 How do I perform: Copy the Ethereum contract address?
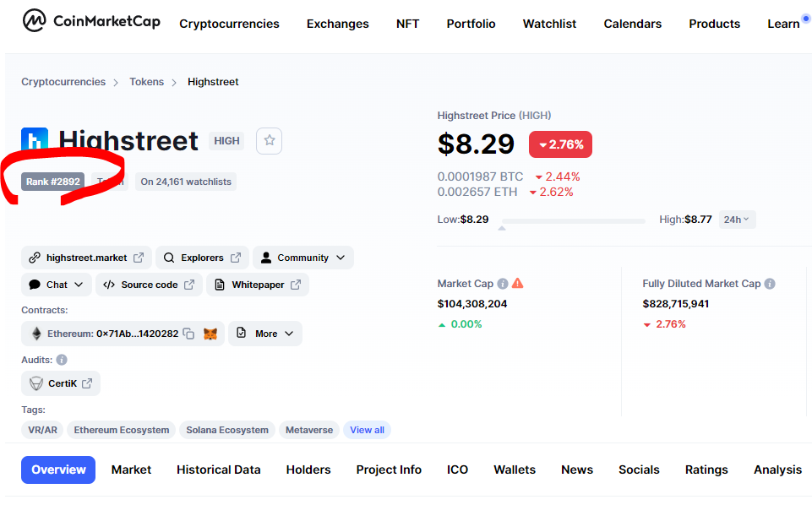click(x=189, y=334)
